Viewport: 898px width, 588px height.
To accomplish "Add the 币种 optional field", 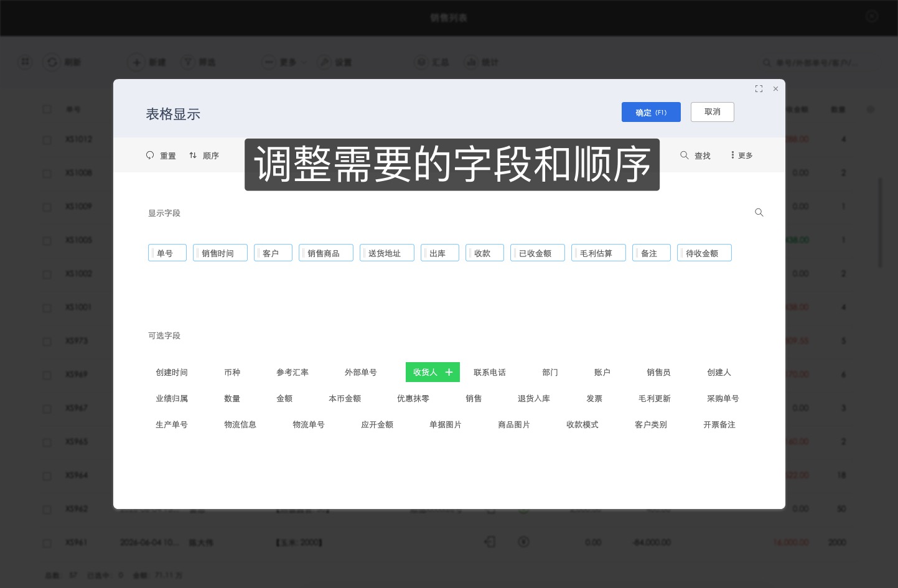I will pyautogui.click(x=232, y=372).
